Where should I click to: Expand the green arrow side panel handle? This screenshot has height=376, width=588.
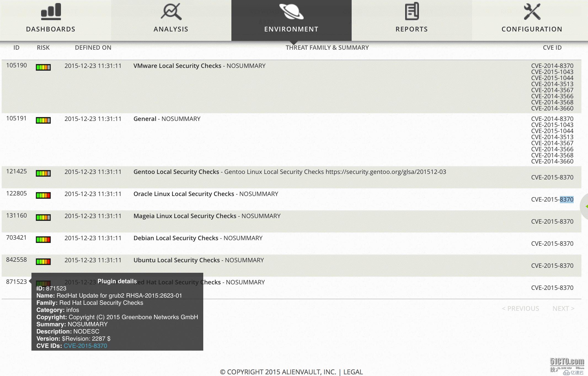(585, 206)
